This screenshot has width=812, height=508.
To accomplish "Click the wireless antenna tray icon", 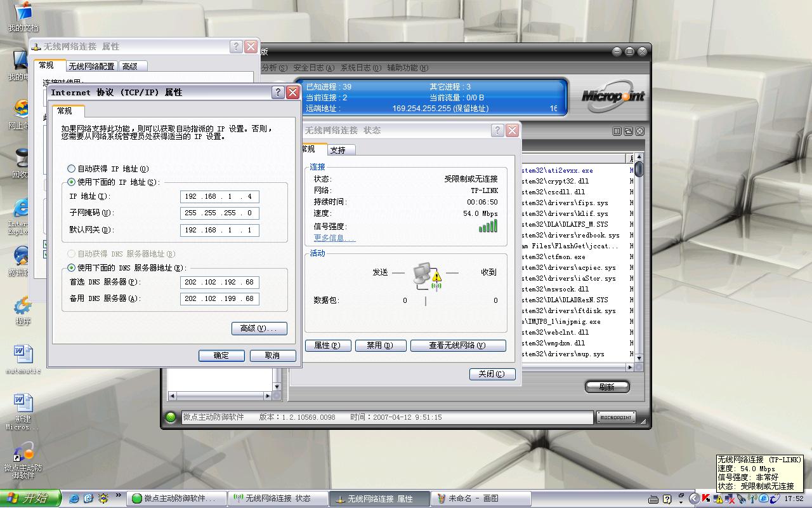I will click(751, 498).
